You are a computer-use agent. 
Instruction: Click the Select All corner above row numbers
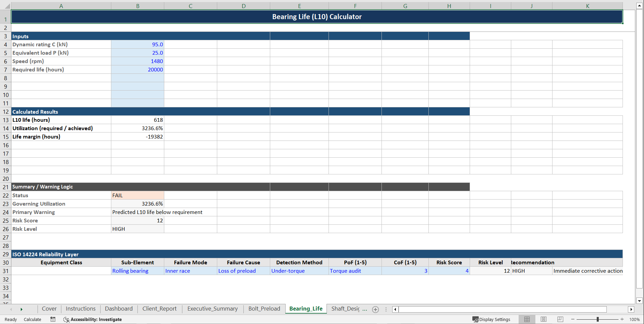(6, 6)
